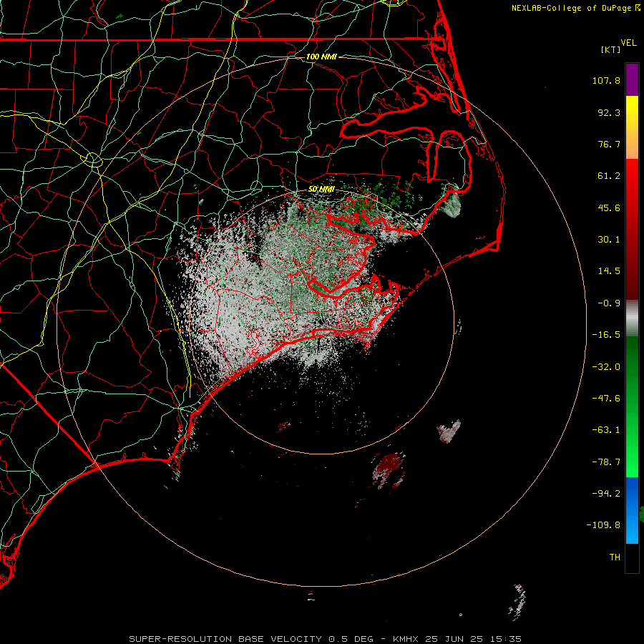Pick the bright green segment of the color bar
This screenshot has width=644, height=644.
pyautogui.click(x=632, y=406)
